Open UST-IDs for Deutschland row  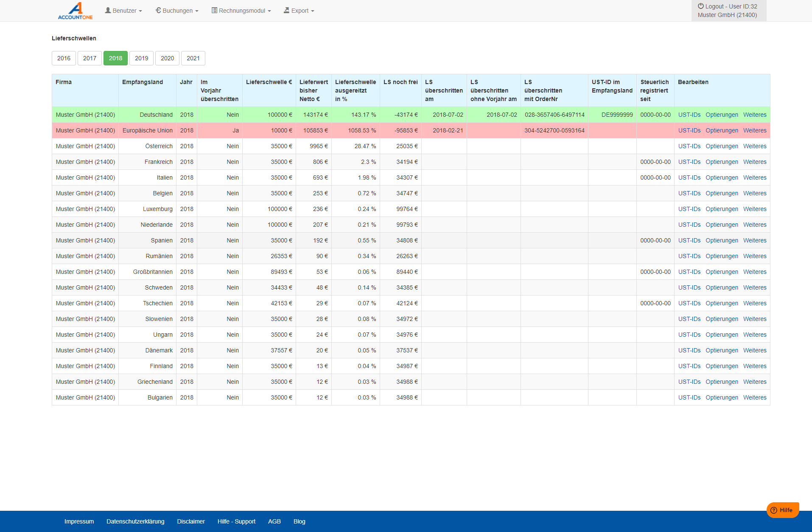click(689, 115)
